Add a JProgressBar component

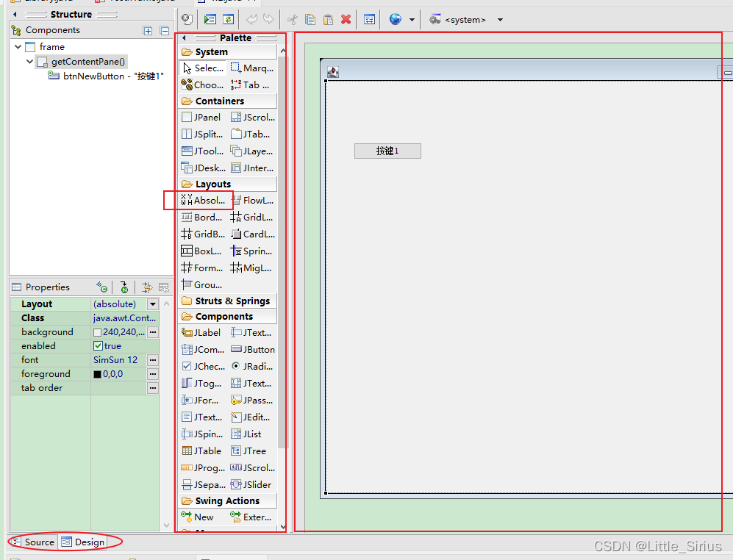[203, 468]
